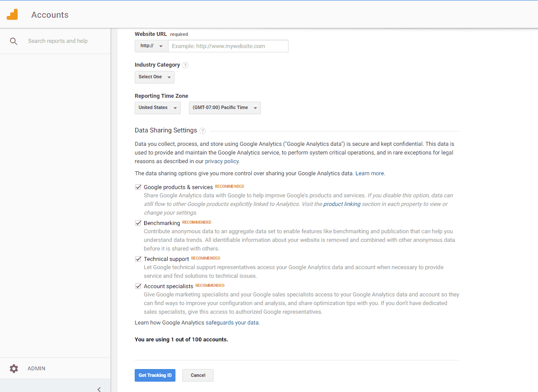The height and width of the screenshot is (392, 538).
Task: Uncheck the Account specialists checkbox
Action: [x=139, y=286]
